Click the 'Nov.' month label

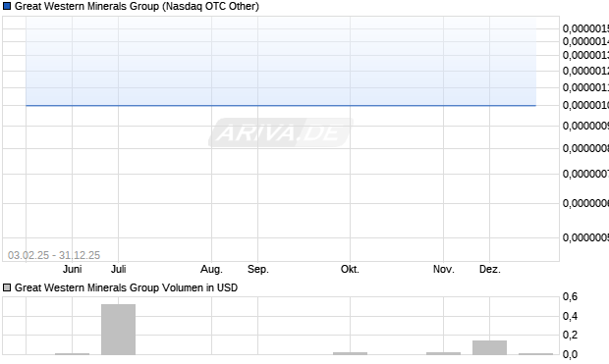tap(444, 269)
